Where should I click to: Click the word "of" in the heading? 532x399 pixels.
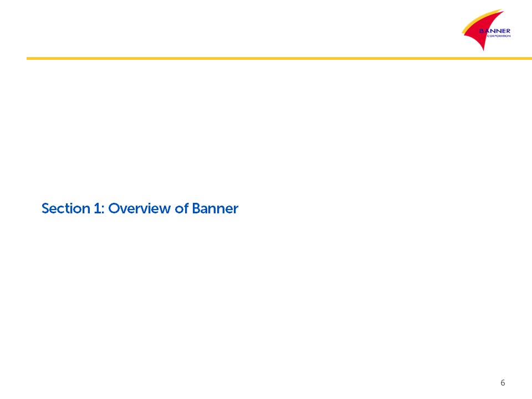[183, 209]
